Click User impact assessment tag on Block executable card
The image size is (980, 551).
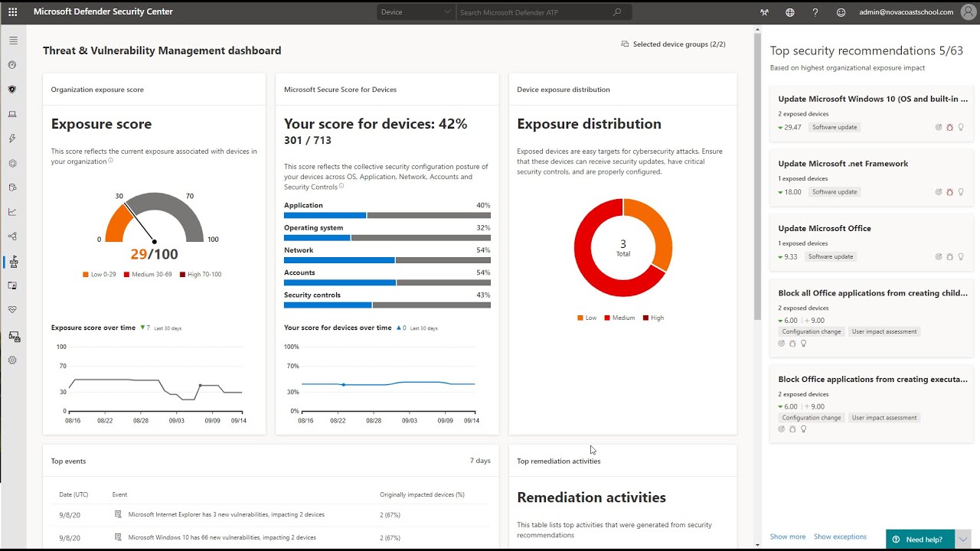884,418
